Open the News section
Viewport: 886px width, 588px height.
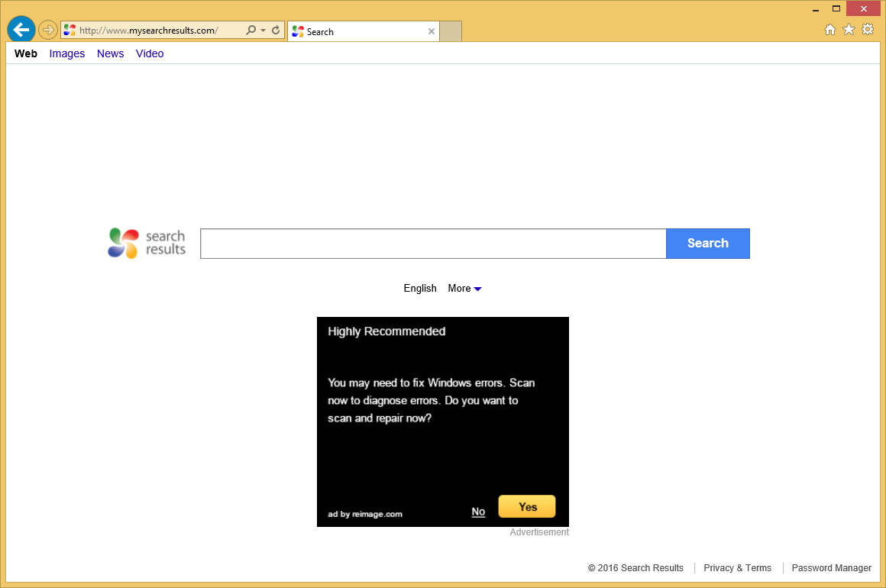[x=110, y=53]
